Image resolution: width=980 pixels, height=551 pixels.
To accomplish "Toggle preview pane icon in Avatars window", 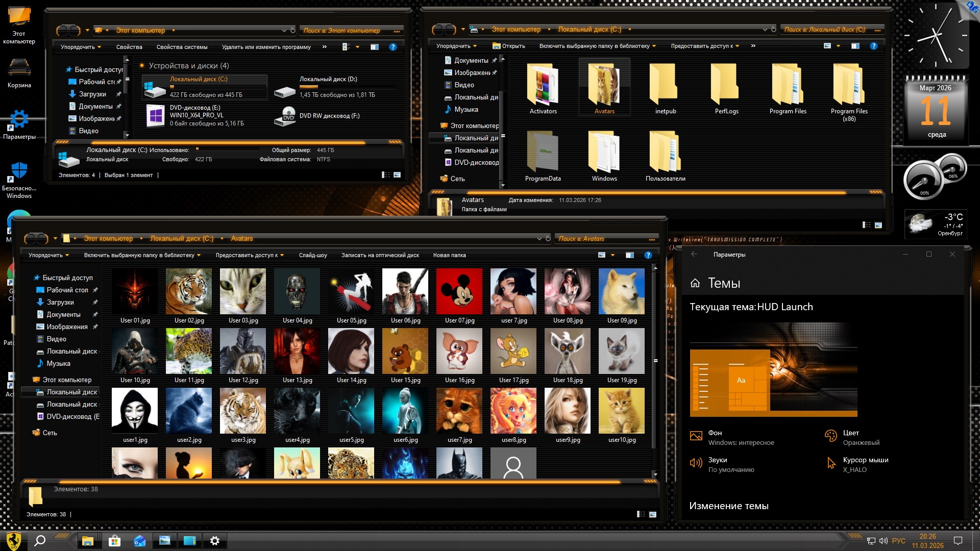I will click(630, 255).
